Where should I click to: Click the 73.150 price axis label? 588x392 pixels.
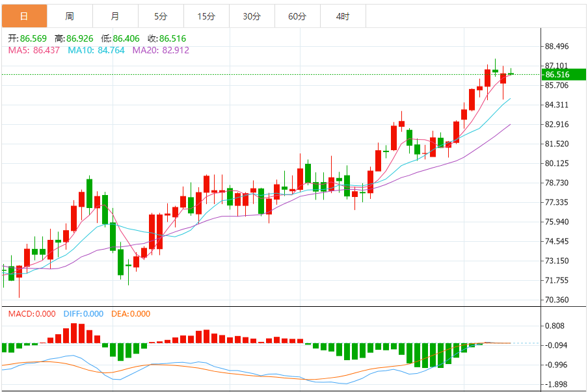pyautogui.click(x=557, y=261)
